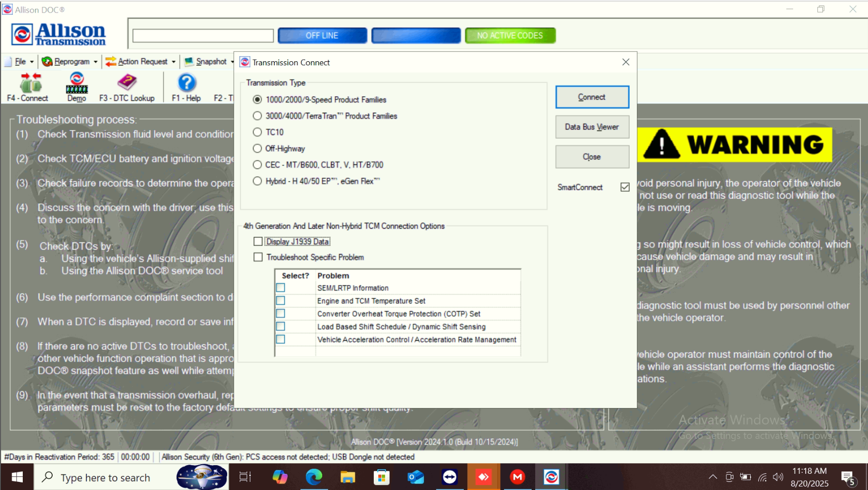Check Converter Overheat Torque Protection box
The height and width of the screenshot is (490, 868).
[x=281, y=313]
